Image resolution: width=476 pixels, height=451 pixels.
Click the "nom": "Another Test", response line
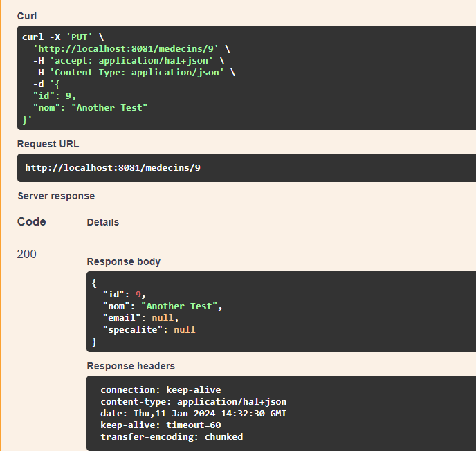click(x=163, y=306)
